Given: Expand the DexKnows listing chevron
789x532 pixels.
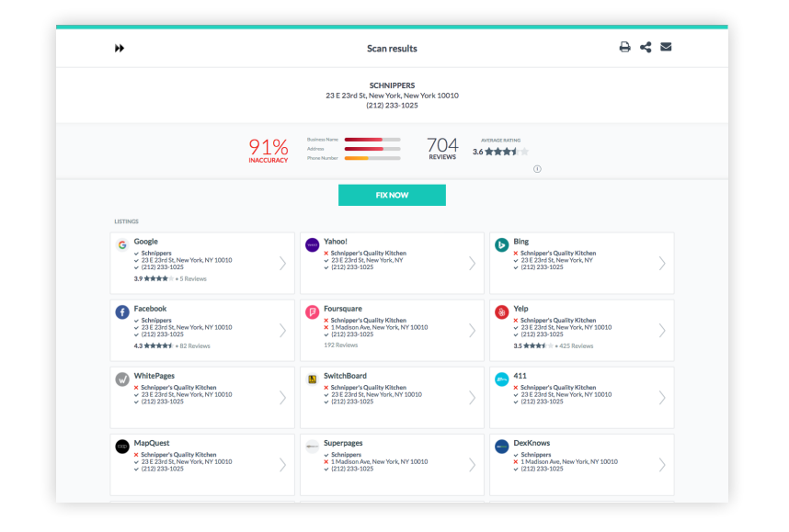Looking at the screenshot, I should 662,465.
